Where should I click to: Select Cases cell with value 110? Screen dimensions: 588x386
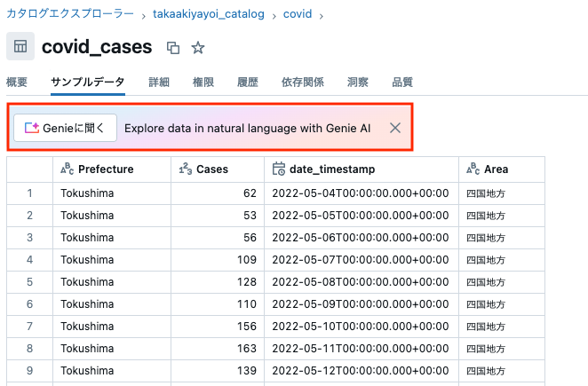pos(218,304)
